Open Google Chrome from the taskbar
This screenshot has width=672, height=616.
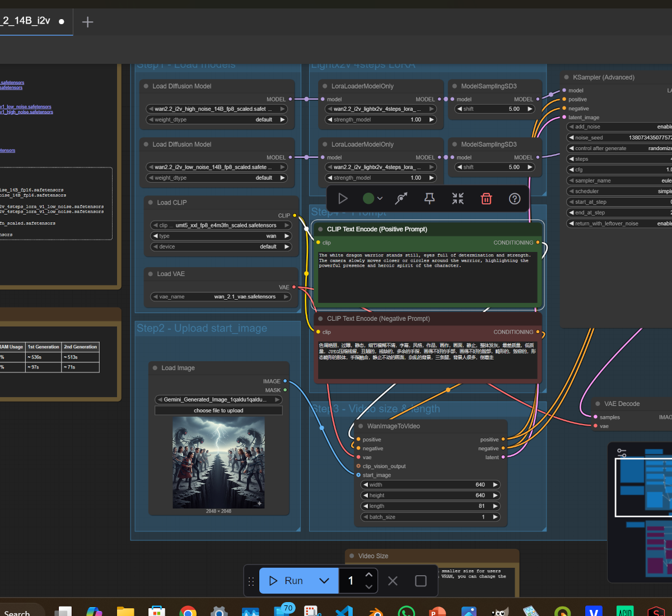(x=188, y=612)
